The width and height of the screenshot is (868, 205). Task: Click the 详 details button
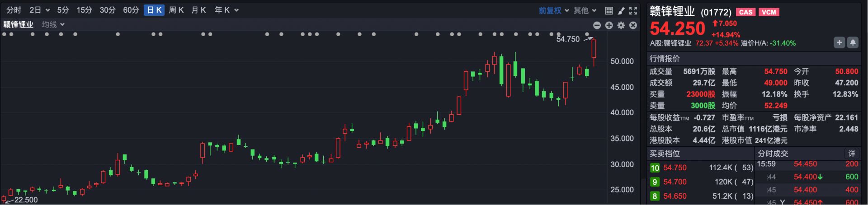pos(852,154)
